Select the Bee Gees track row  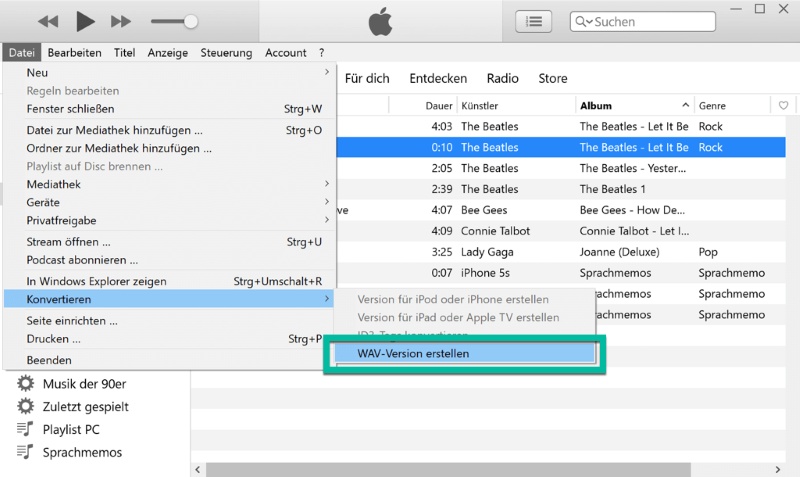(x=561, y=210)
